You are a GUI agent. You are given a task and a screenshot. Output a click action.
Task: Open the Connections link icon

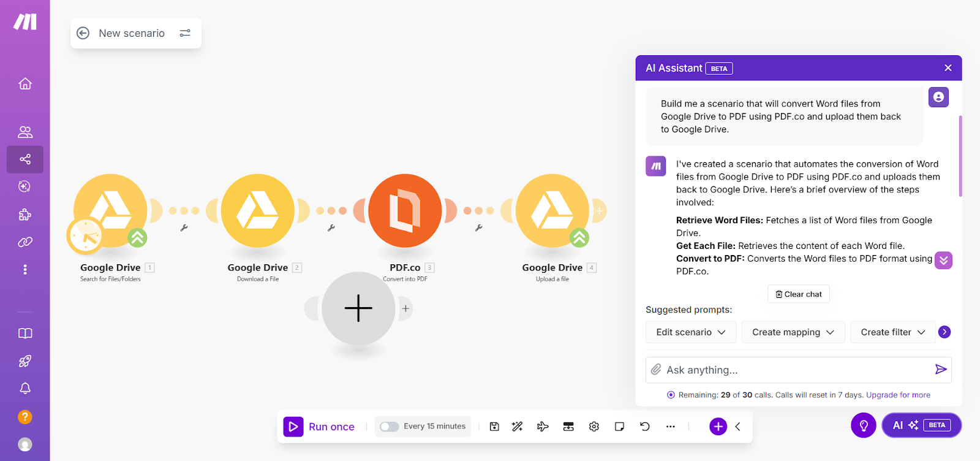[x=25, y=242]
